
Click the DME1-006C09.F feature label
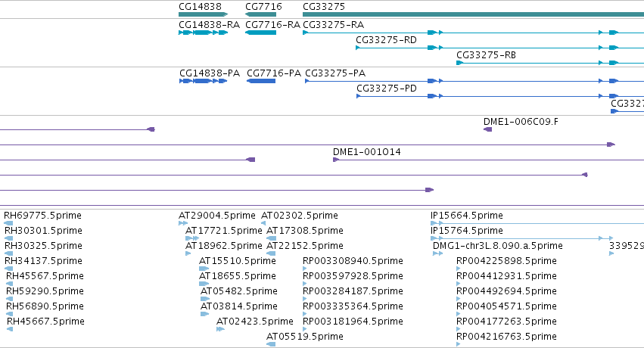pyautogui.click(x=521, y=122)
